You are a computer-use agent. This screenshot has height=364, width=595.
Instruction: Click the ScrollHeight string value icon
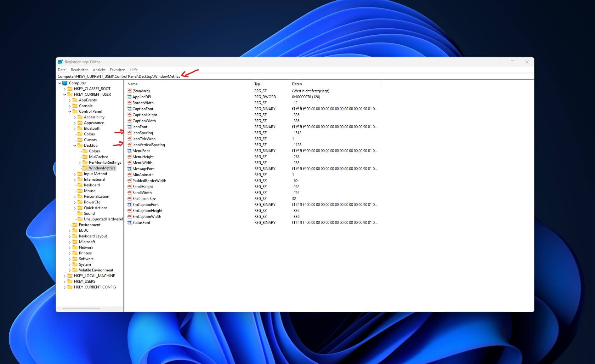click(x=129, y=186)
